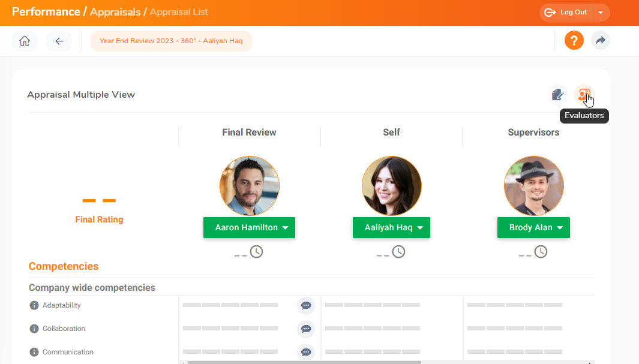Go back using the left arrow button
Viewport: 639px width, 364px height.
(x=59, y=41)
